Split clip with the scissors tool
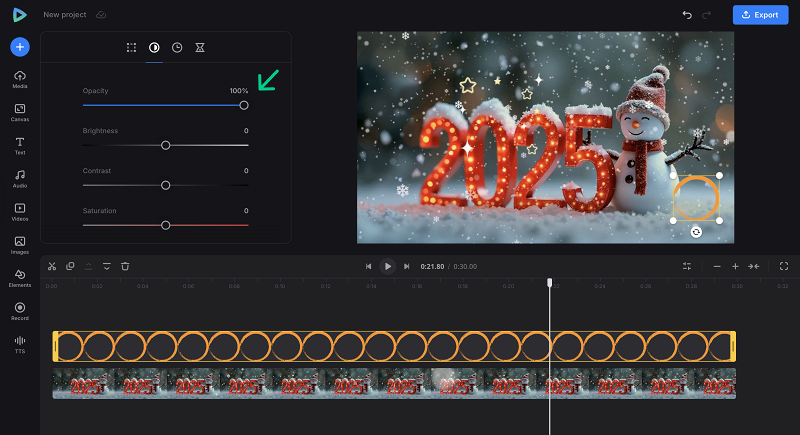The width and height of the screenshot is (800, 435). tap(52, 266)
